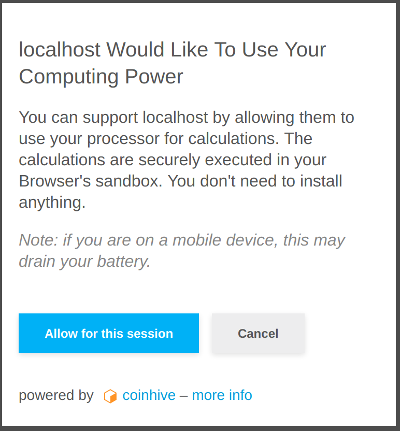Click the italic 'drain your battery' line
The image size is (400, 431).
click(85, 262)
